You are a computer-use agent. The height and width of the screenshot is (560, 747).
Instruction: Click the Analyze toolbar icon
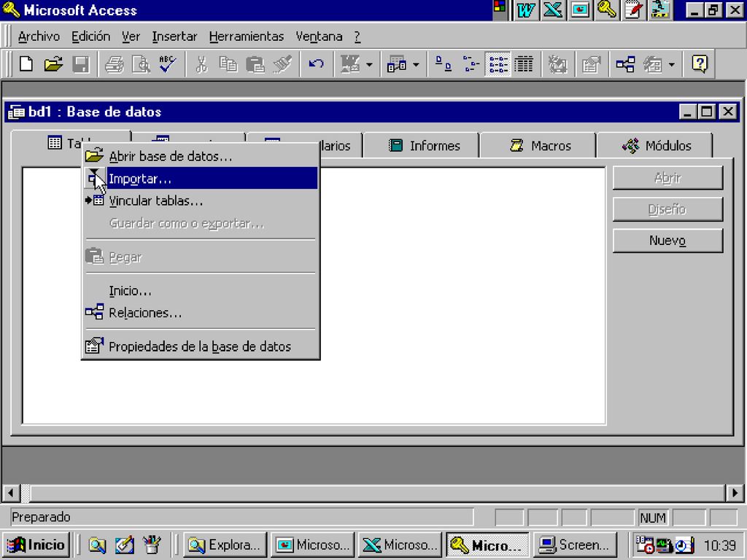click(x=396, y=64)
